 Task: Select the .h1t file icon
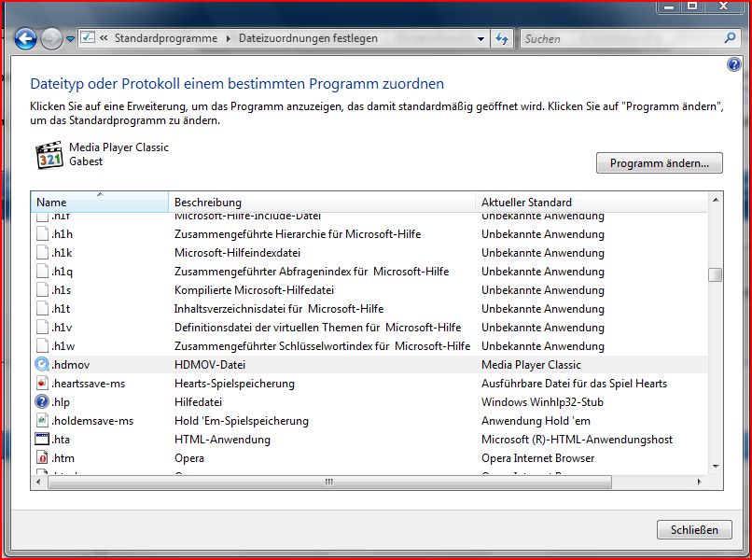(x=43, y=309)
